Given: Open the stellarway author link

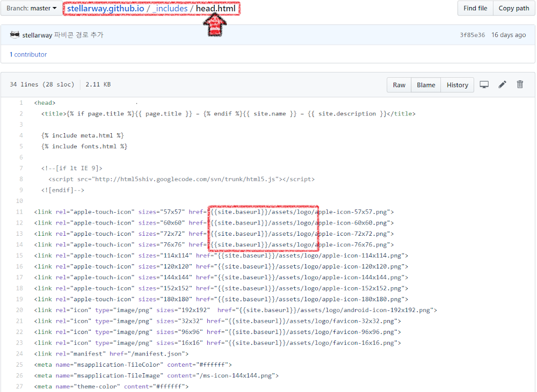Looking at the screenshot, I should click(x=37, y=35).
